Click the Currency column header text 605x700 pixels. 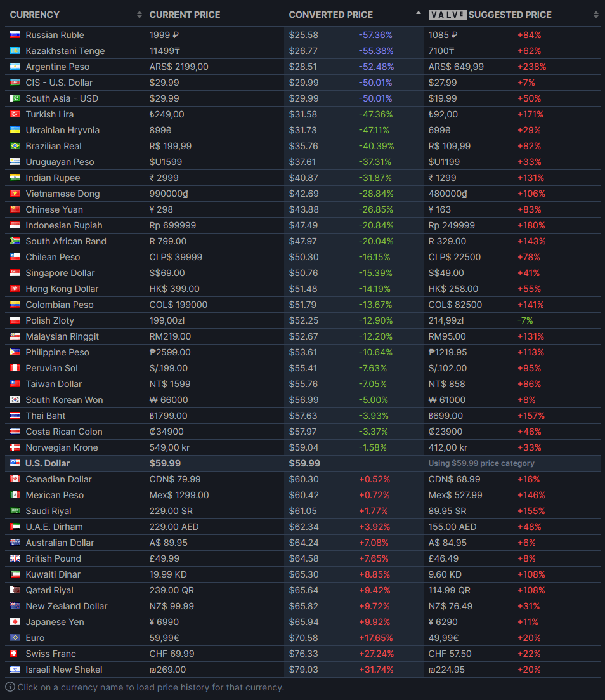[34, 15]
